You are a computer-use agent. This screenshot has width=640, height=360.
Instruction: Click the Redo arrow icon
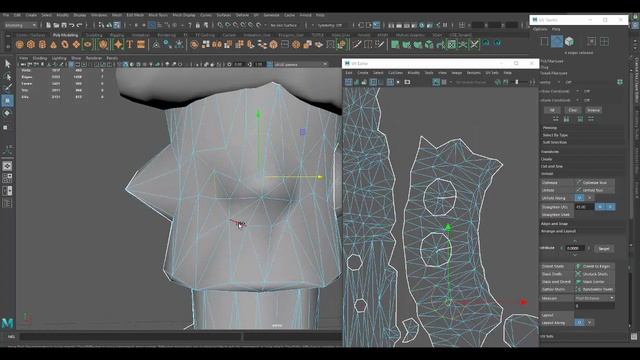(x=80, y=25)
